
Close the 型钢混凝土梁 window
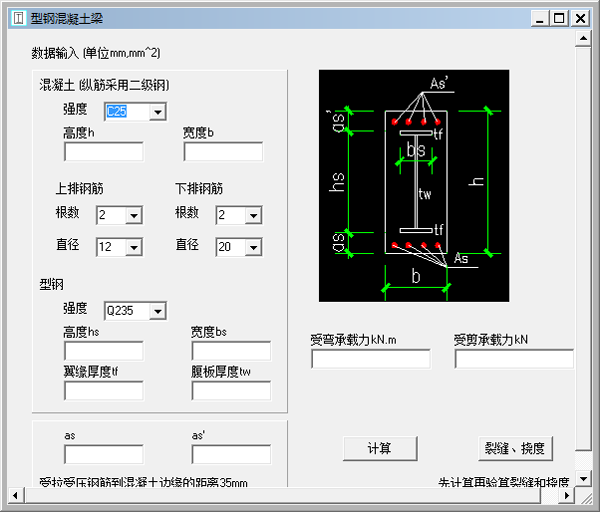[580, 18]
